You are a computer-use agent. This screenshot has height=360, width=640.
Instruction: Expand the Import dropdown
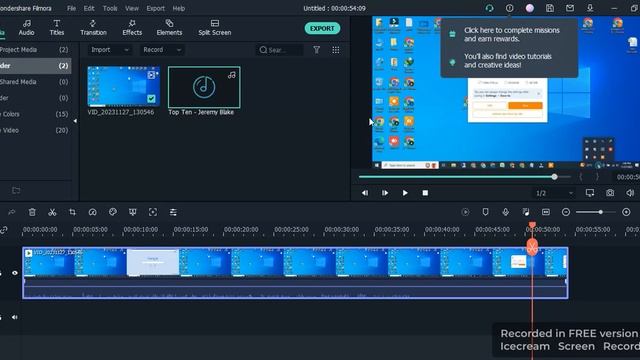pyautogui.click(x=109, y=50)
